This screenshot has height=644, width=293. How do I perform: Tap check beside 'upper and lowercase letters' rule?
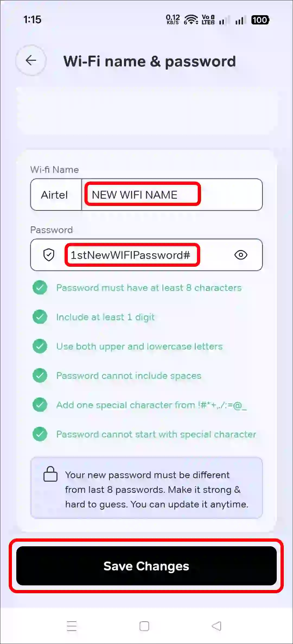point(40,346)
